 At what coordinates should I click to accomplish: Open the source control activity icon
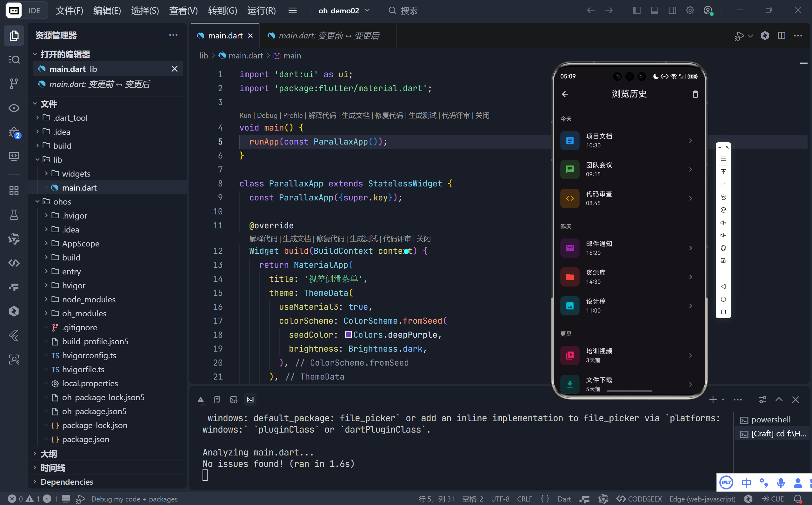pos(14,84)
